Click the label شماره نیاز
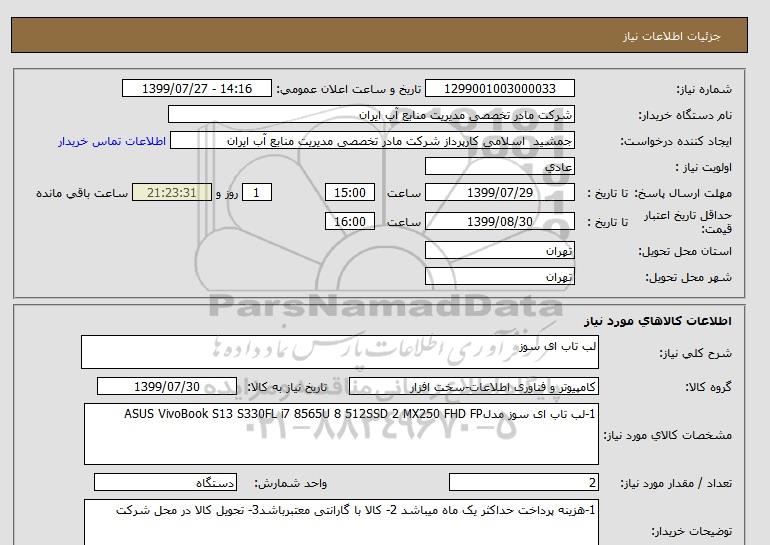The image size is (770, 545). tap(704, 89)
